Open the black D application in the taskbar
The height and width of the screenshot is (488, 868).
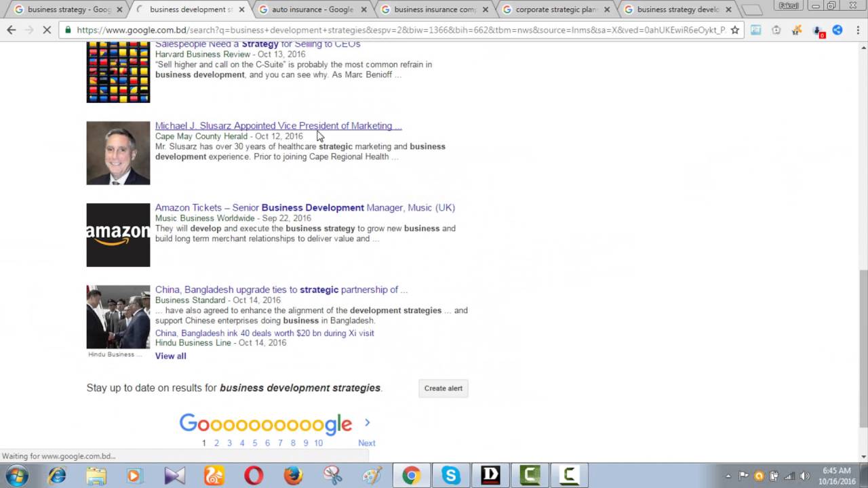click(490, 476)
